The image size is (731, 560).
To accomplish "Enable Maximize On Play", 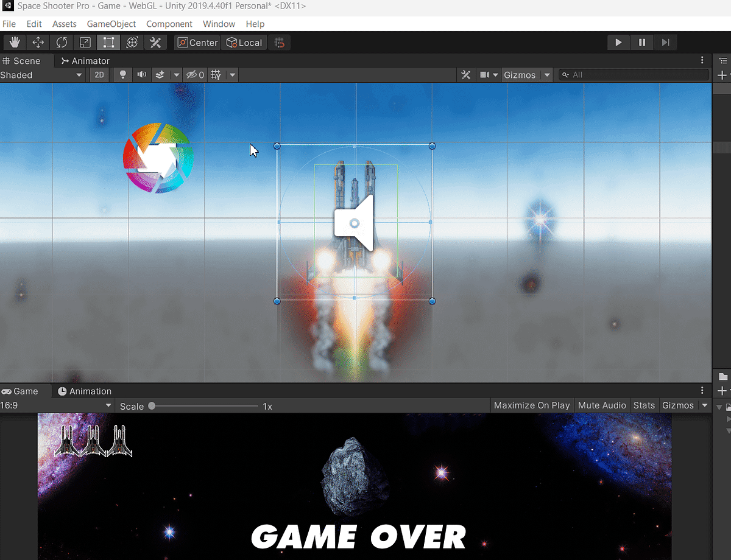I will pyautogui.click(x=531, y=405).
